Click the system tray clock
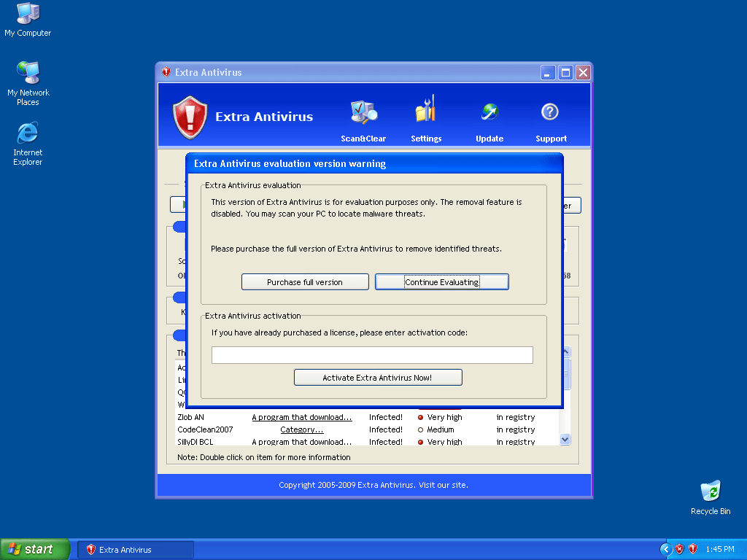Screen dimensions: 747x560 point(719,549)
